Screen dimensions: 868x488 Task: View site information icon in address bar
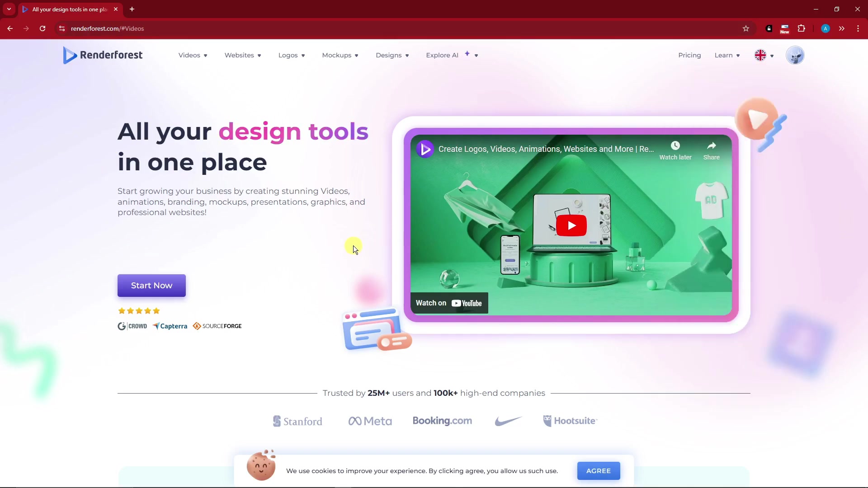click(62, 28)
